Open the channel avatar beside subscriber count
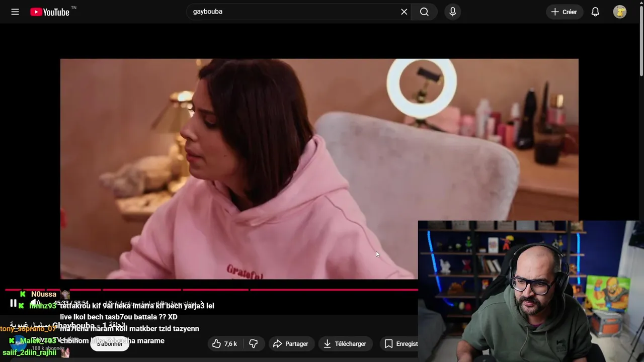644x362 pixels. pyautogui.click(x=18, y=343)
